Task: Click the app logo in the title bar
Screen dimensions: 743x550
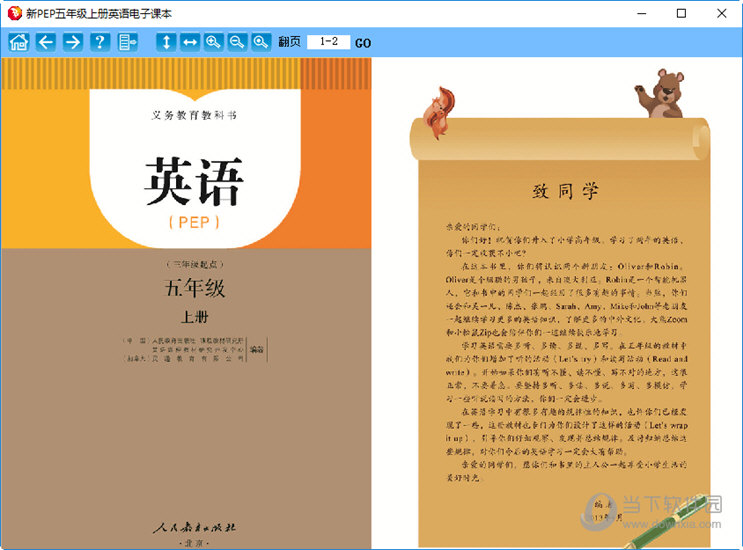Action: pos(14,13)
